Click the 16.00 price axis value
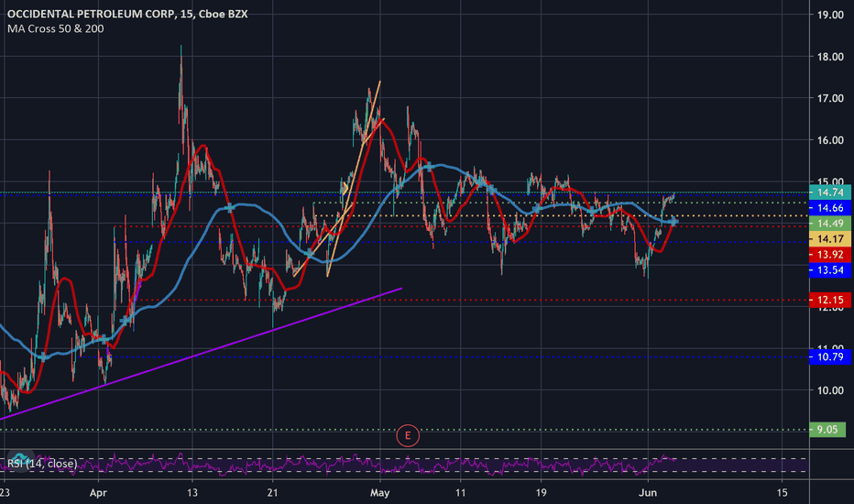 pos(830,140)
